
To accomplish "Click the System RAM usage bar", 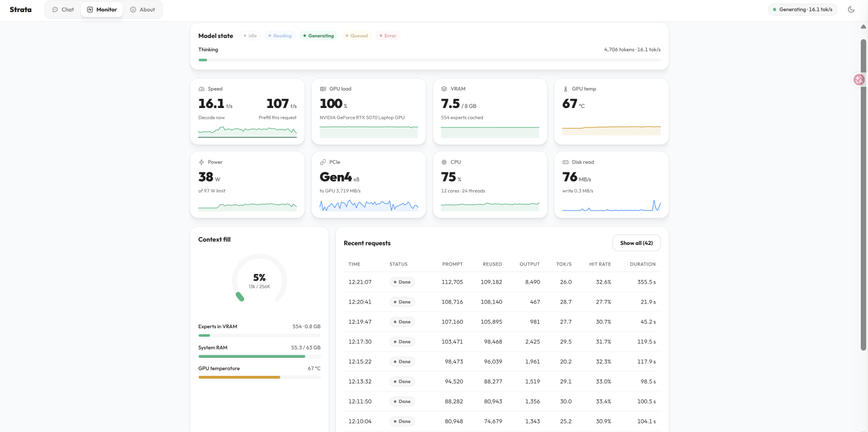I will pyautogui.click(x=259, y=357).
